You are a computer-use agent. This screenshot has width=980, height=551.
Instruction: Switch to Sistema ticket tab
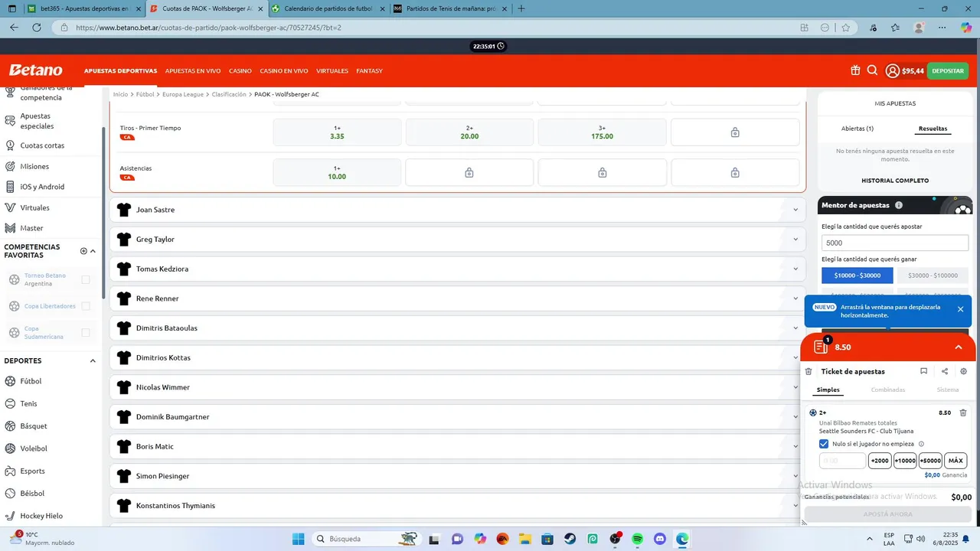(x=948, y=390)
